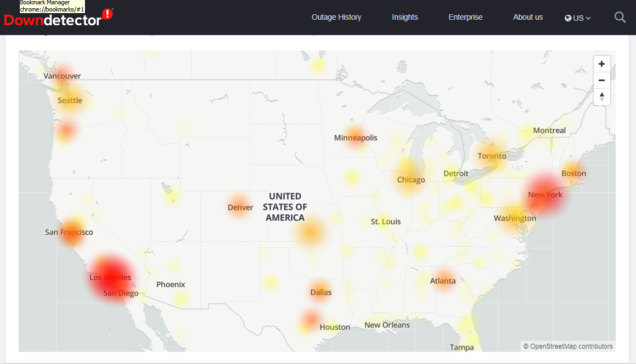Click the Chicago label on map
Screen dimensions: 636x364
pyautogui.click(x=411, y=180)
